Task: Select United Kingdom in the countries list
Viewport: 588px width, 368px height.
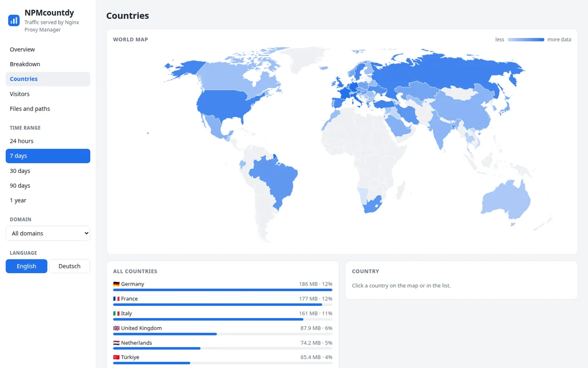Action: click(223, 330)
